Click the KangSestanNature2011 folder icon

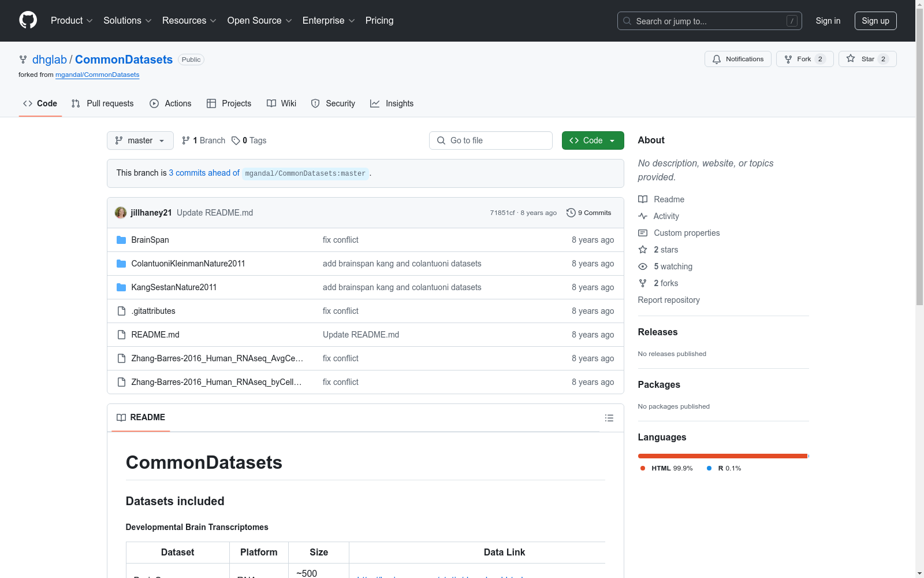click(121, 287)
